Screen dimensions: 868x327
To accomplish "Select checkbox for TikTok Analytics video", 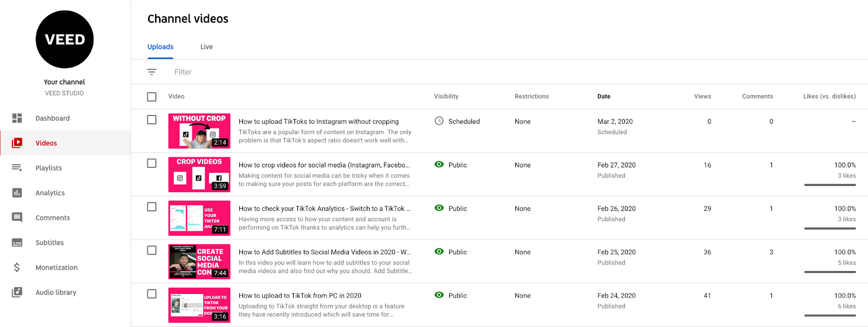I will click(152, 206).
